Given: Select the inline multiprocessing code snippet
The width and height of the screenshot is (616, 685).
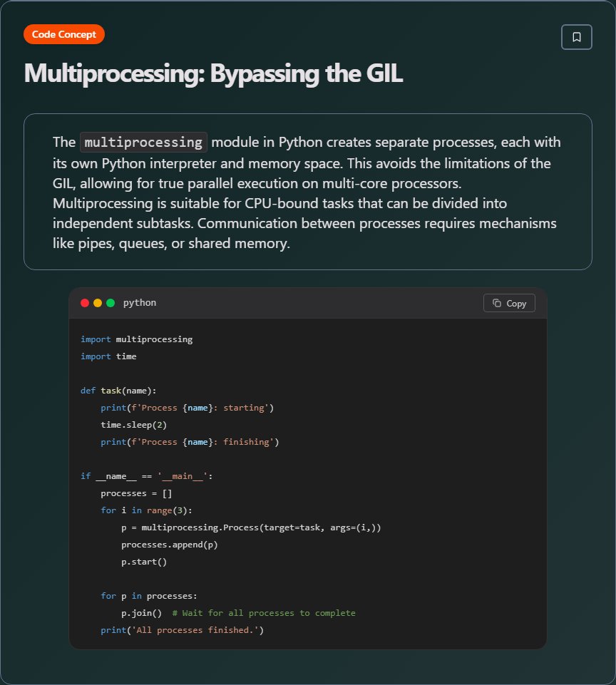Looking at the screenshot, I should tap(143, 142).
